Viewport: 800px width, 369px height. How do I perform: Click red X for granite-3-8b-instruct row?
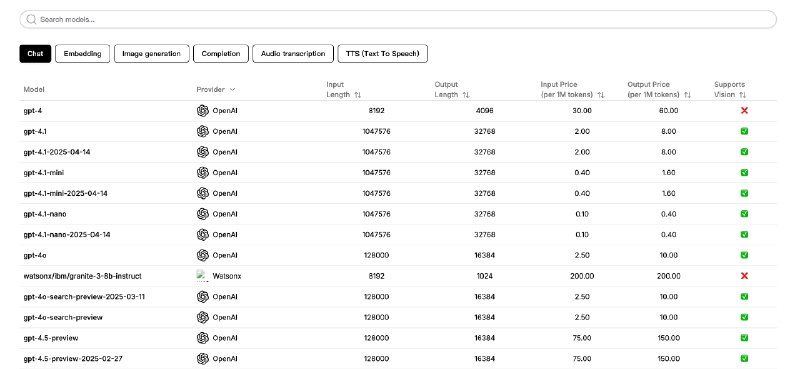[x=744, y=276]
